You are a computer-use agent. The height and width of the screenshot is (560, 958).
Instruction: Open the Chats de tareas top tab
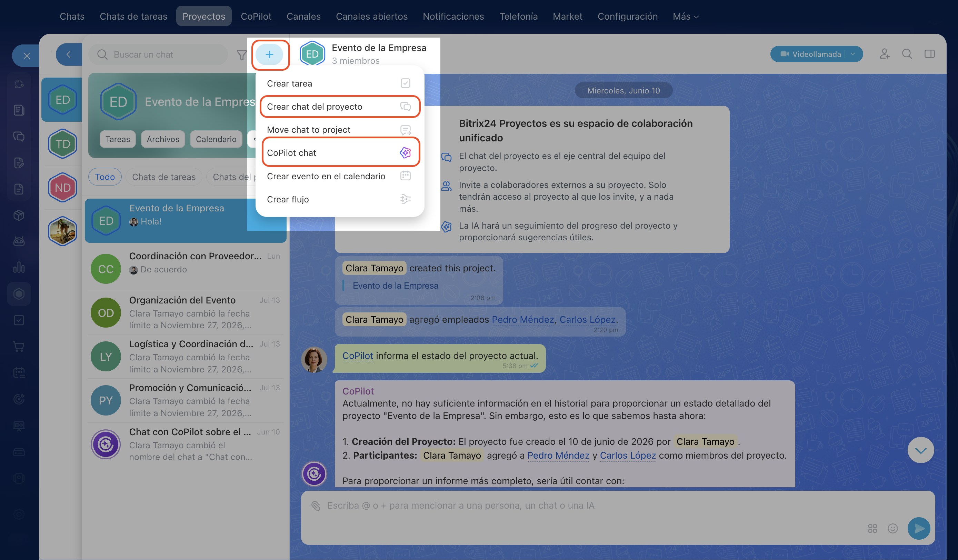[x=133, y=16]
